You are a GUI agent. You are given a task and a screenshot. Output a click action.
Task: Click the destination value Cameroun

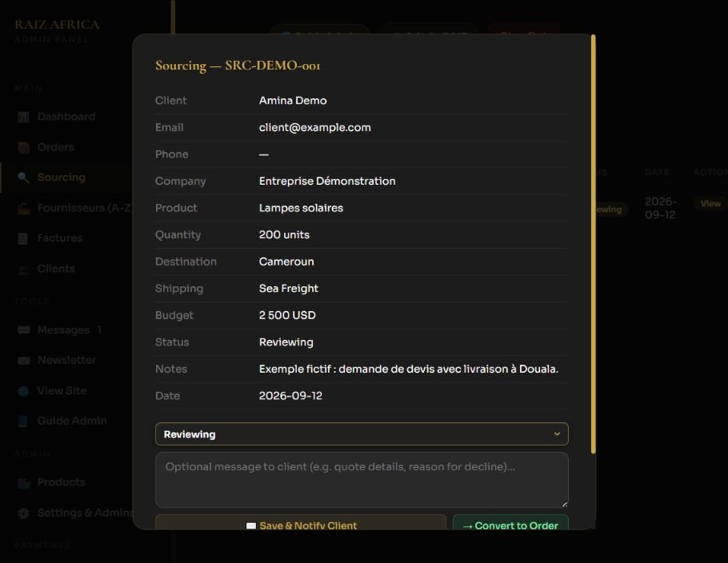286,262
